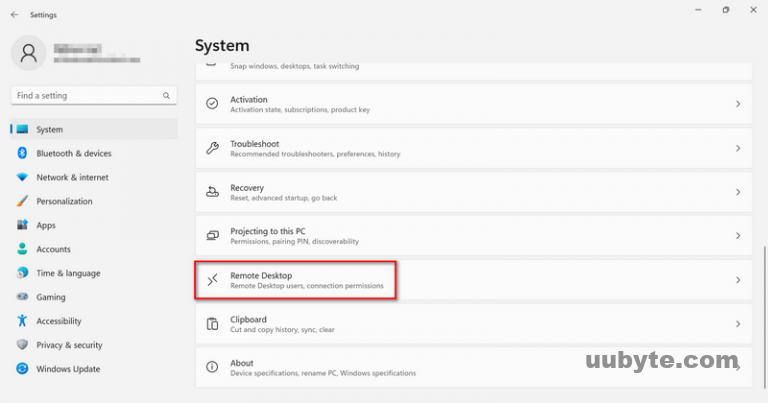Click the Network & internet wifi icon

22,177
